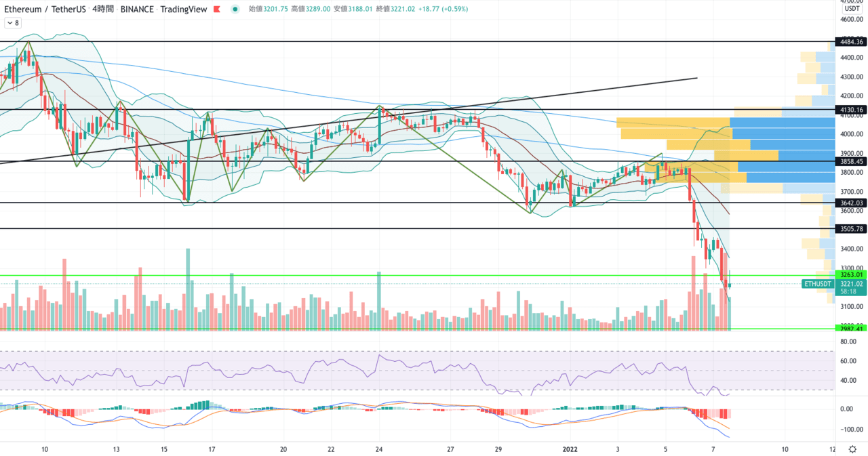Image resolution: width=868 pixels, height=456 pixels.
Task: Click the BINANCE exchange label in the legend
Action: click(x=136, y=9)
